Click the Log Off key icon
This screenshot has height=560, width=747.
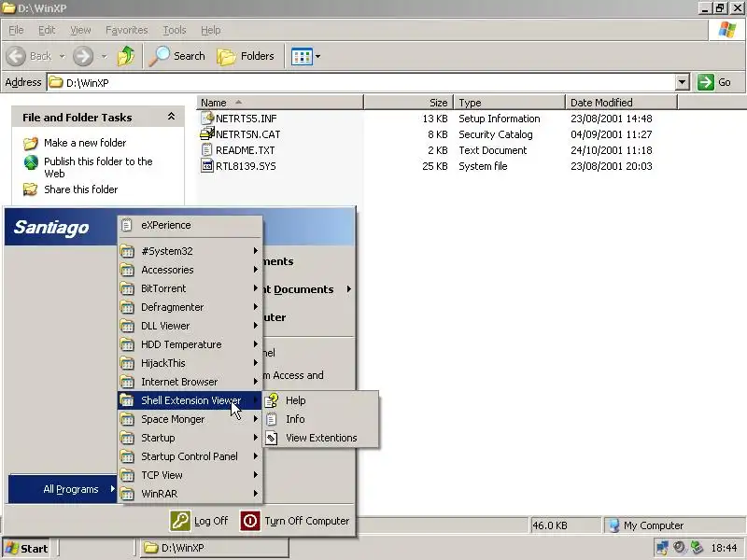[180, 521]
